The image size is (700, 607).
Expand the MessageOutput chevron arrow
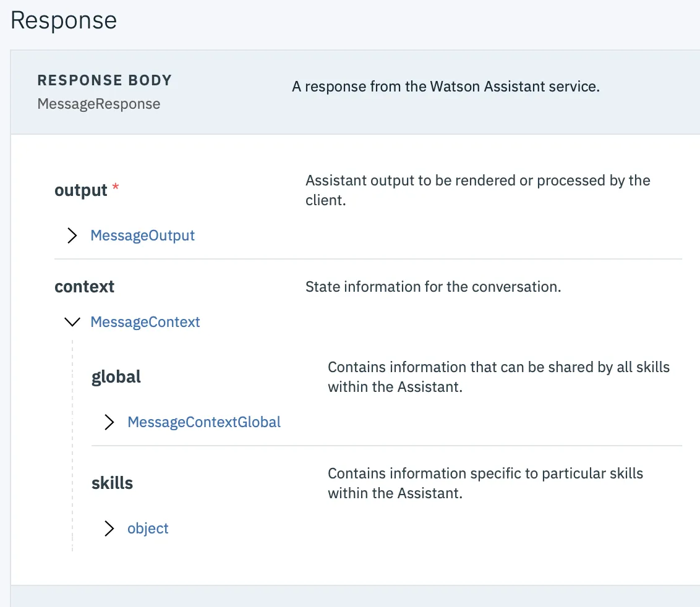tap(72, 236)
